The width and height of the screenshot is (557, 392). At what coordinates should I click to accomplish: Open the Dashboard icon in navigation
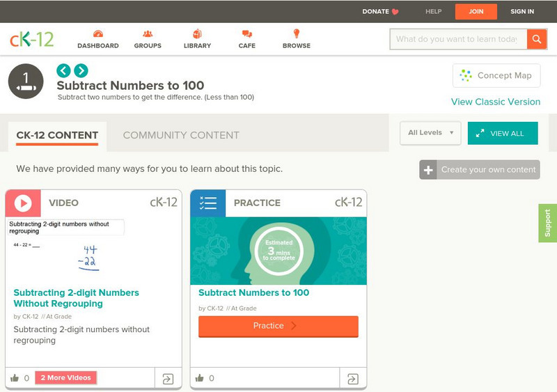click(x=97, y=34)
